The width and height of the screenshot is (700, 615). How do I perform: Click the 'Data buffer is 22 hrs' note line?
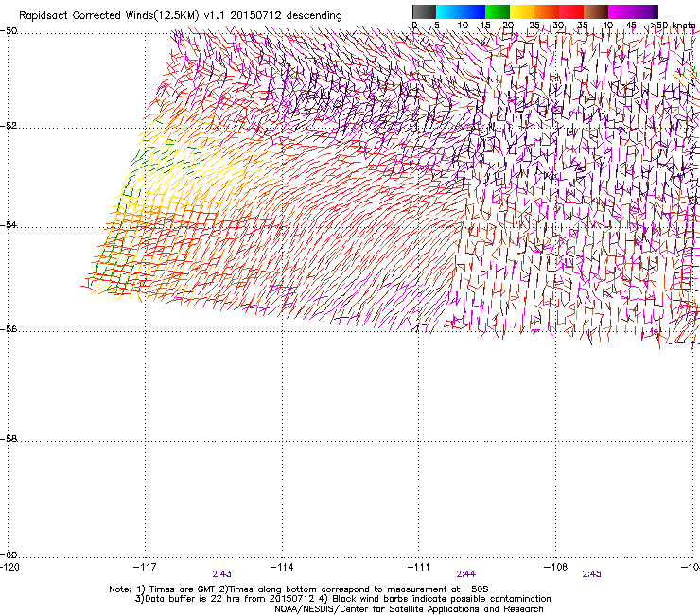point(342,599)
